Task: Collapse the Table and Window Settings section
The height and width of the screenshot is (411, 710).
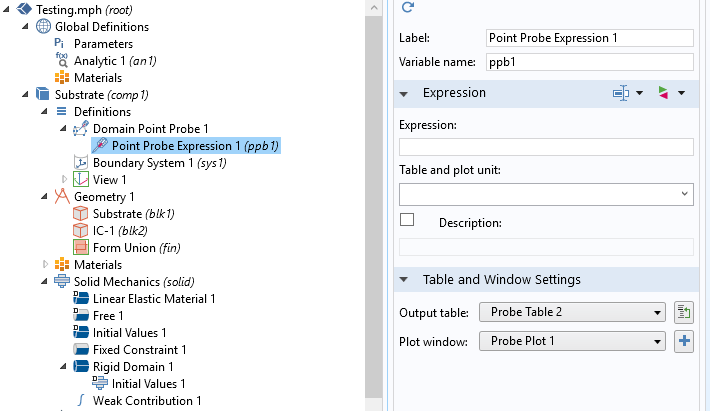Action: pyautogui.click(x=404, y=280)
